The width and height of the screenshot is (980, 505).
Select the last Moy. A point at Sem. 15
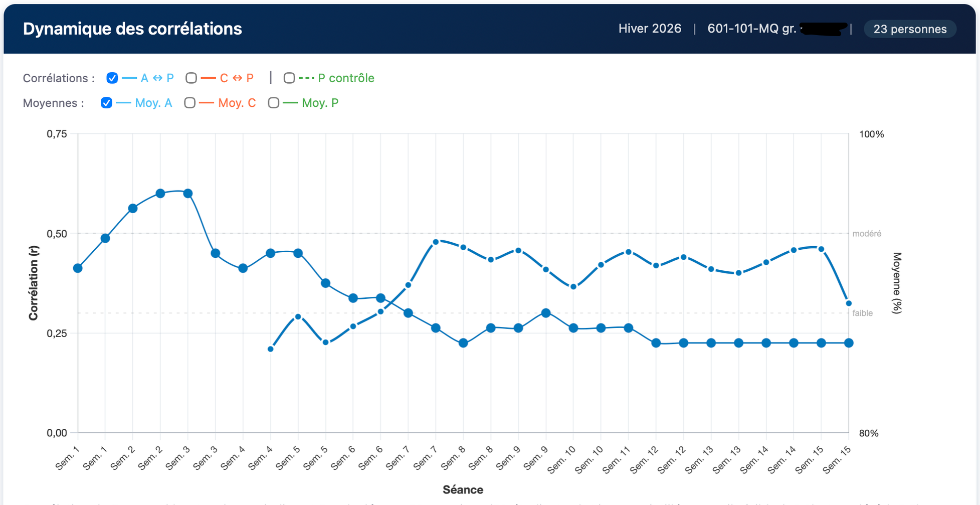[x=849, y=303]
